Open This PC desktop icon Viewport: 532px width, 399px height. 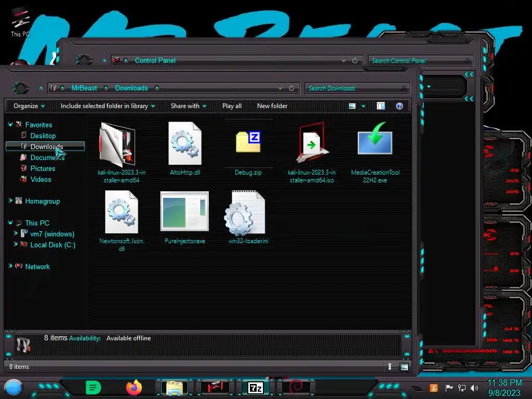coord(20,22)
